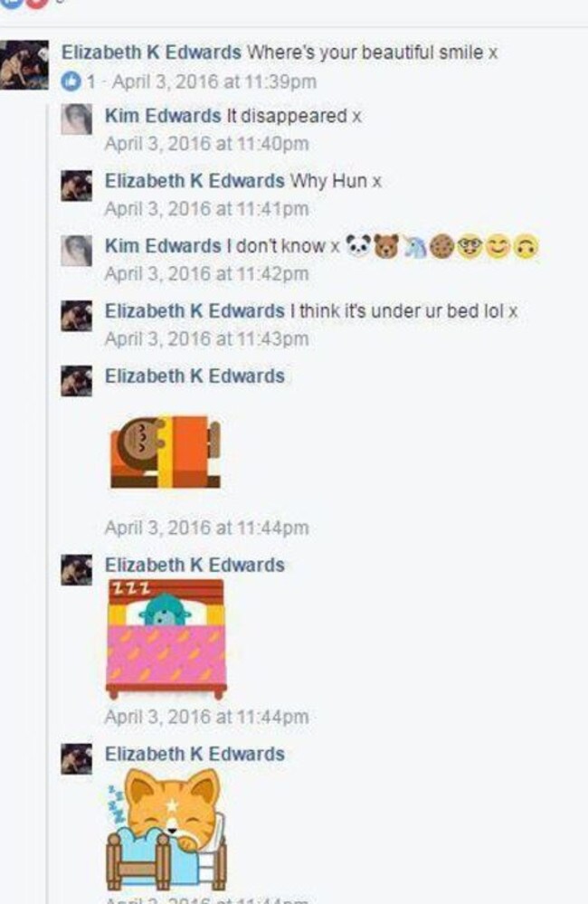Open the blue creature sleeping in pink bed sticker

(x=166, y=639)
